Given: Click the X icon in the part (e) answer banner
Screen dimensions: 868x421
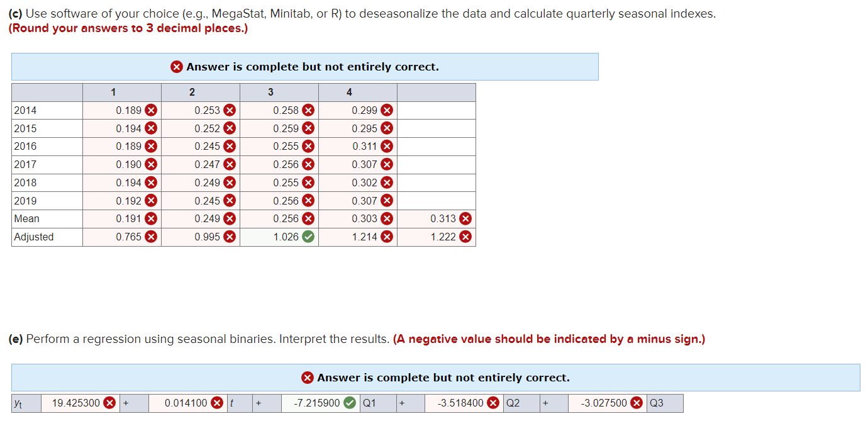Looking at the screenshot, I should [x=308, y=378].
